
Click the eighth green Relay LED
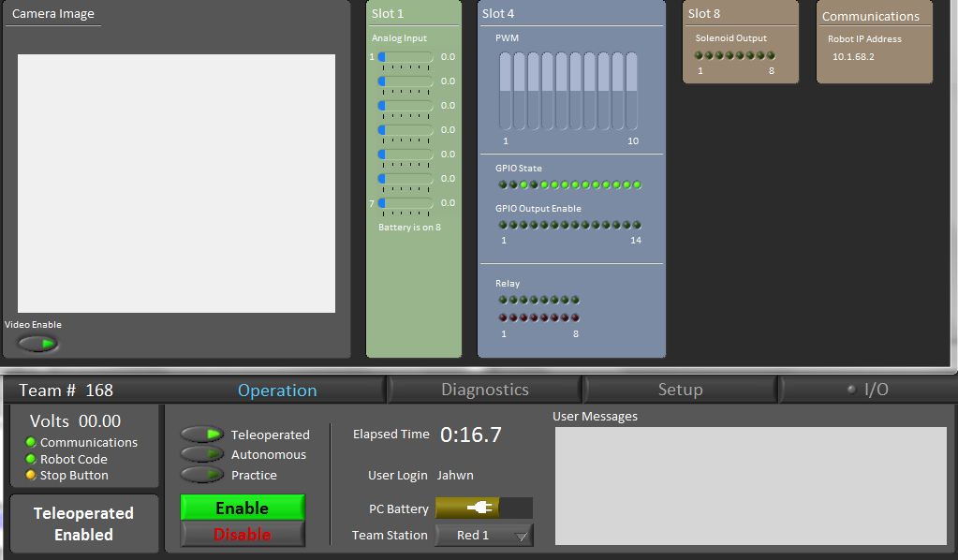575,300
